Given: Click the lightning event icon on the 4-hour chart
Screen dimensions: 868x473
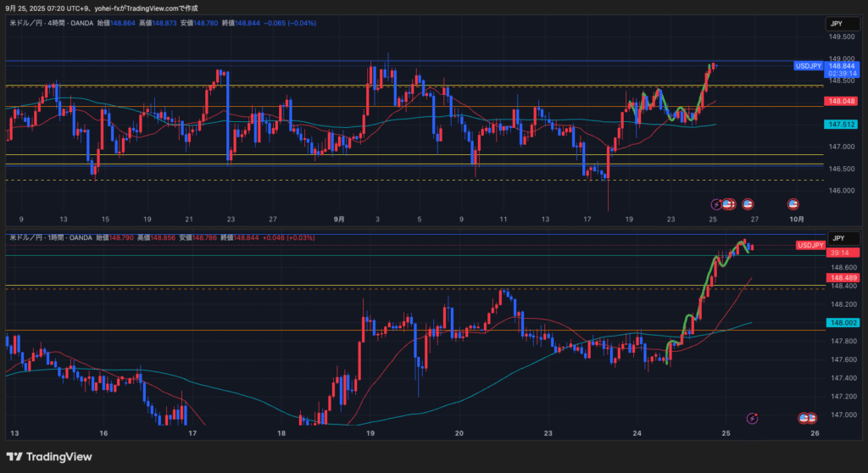Looking at the screenshot, I should click(x=717, y=203).
